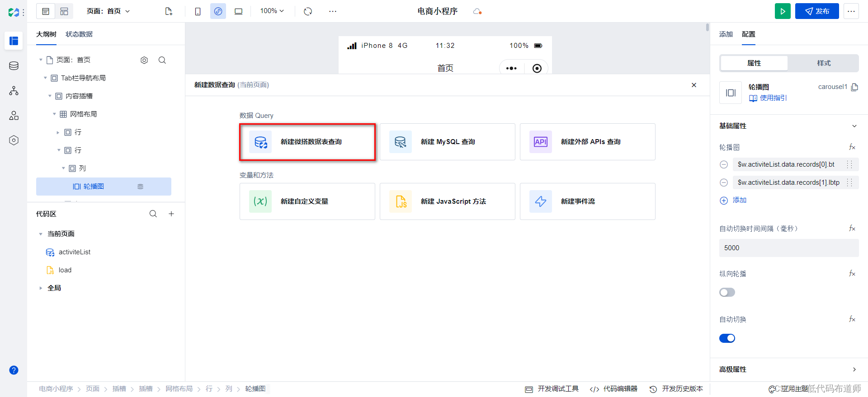This screenshot has width=868, height=397.
Task: Select the 样式 tab
Action: click(x=824, y=63)
